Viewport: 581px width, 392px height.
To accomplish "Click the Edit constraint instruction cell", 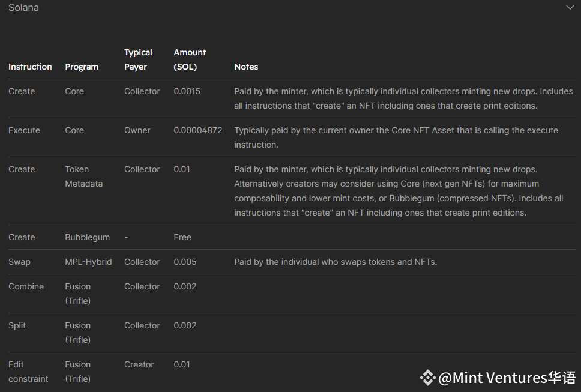I will (28, 372).
